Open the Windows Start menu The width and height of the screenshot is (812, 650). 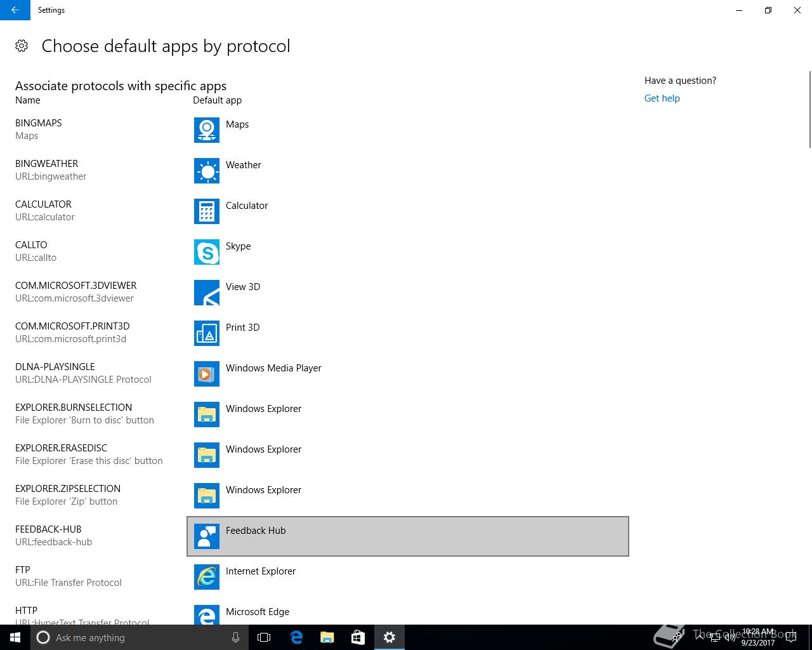point(15,637)
